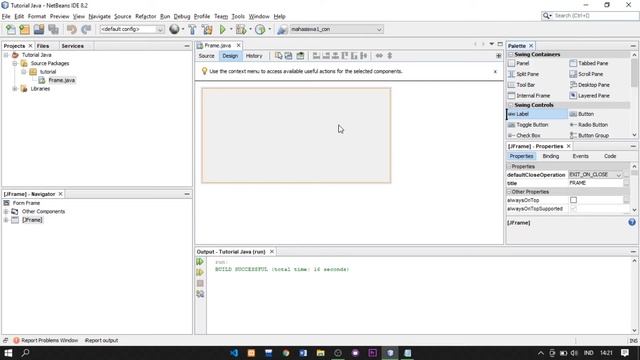Click the Windows Start button
Screen dimensions: 640x360
click(8, 353)
